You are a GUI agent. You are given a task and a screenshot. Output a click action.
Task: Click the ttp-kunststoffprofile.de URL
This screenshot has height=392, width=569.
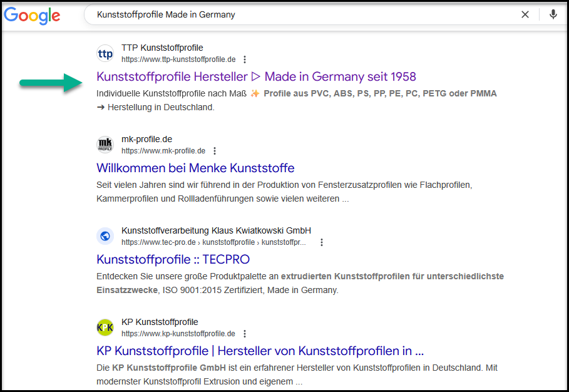click(x=178, y=59)
